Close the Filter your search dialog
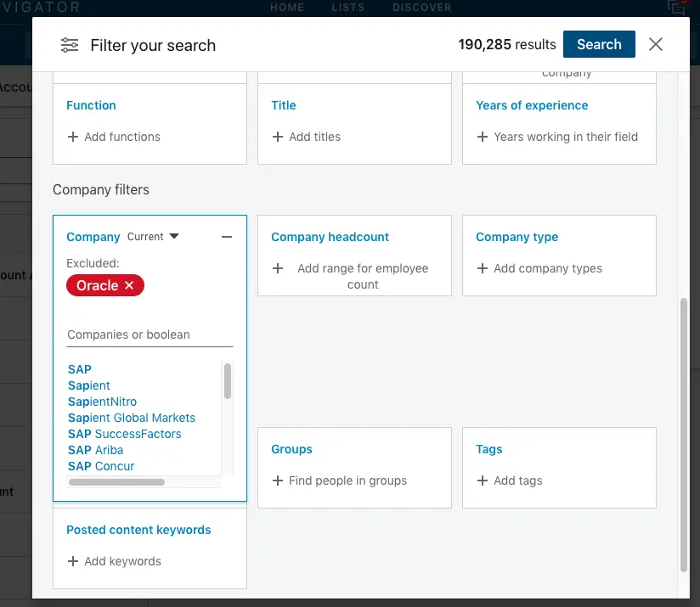700x607 pixels. click(x=656, y=45)
